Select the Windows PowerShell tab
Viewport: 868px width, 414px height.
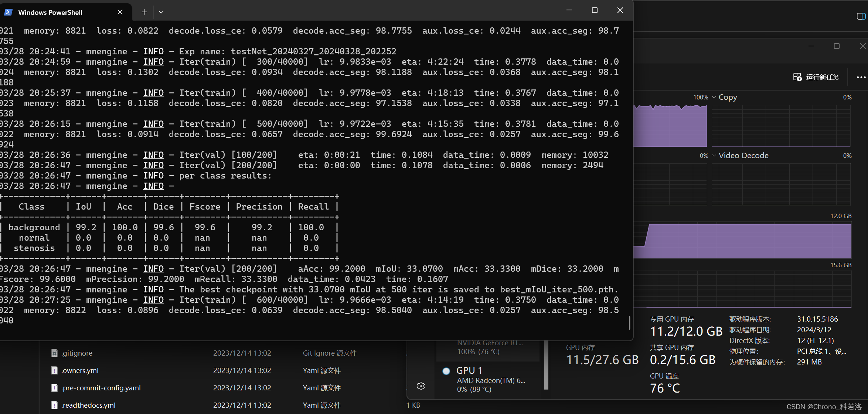(x=66, y=12)
